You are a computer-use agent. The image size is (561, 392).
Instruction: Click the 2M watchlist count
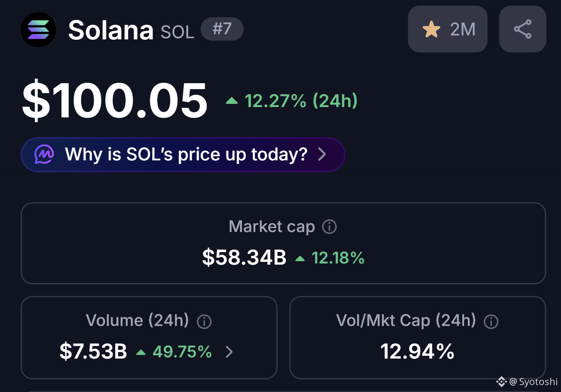(x=463, y=29)
